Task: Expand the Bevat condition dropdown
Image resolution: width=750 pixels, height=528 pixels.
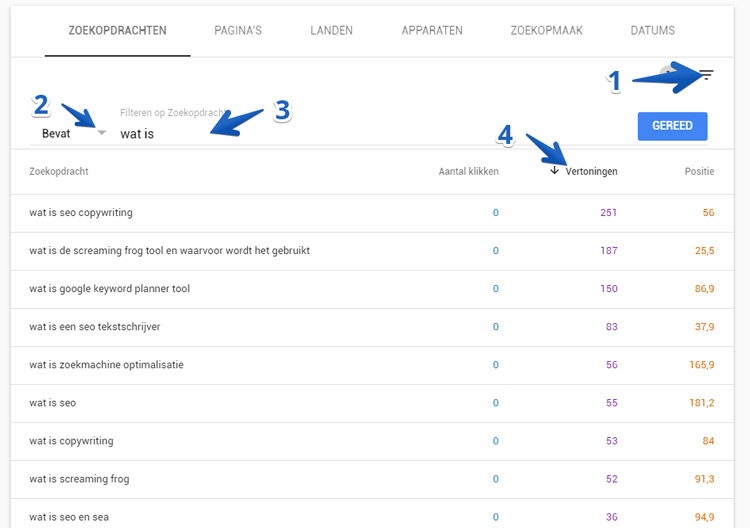Action: pos(101,132)
